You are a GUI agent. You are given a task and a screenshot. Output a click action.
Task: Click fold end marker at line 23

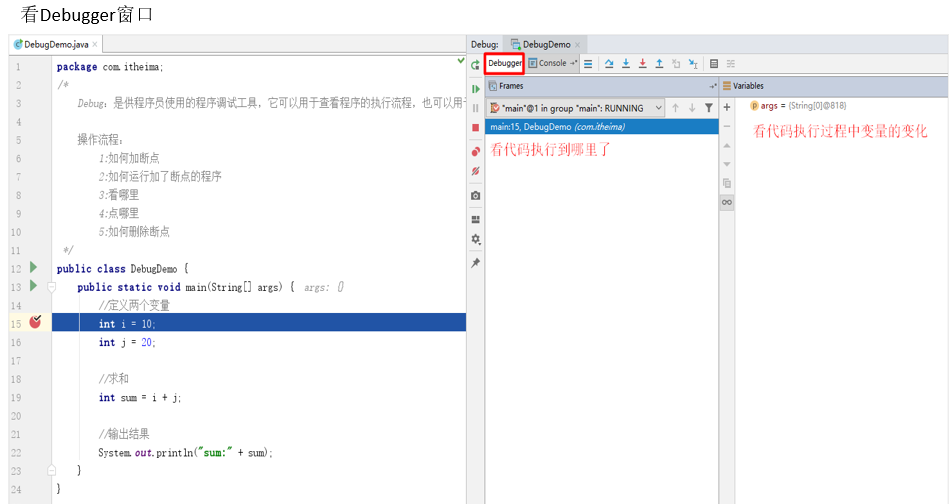tap(52, 470)
